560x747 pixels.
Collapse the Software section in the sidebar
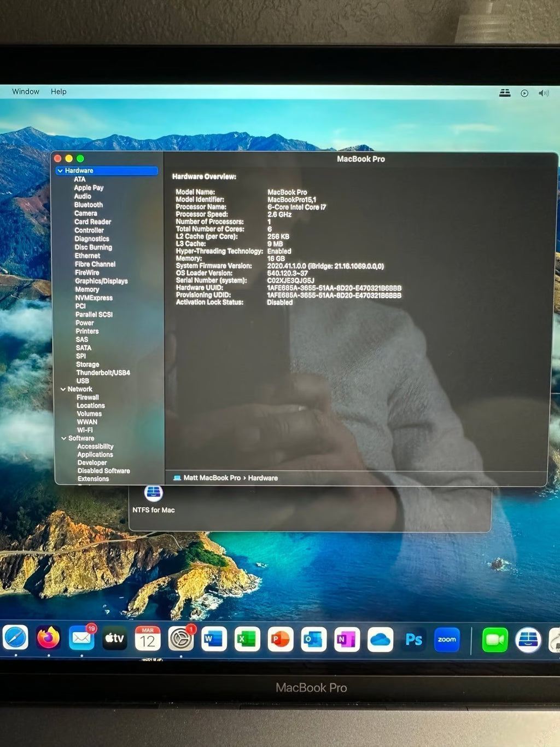[x=64, y=438]
